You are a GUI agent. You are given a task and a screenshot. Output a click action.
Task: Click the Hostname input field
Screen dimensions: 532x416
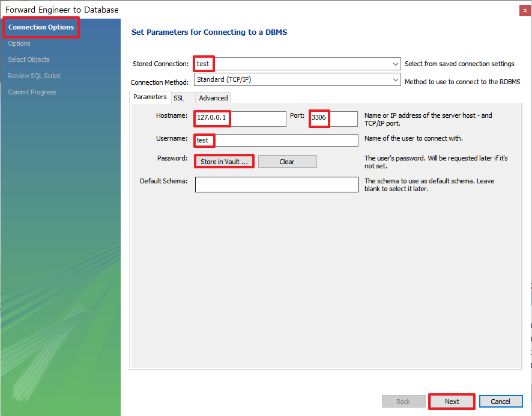pyautogui.click(x=241, y=118)
